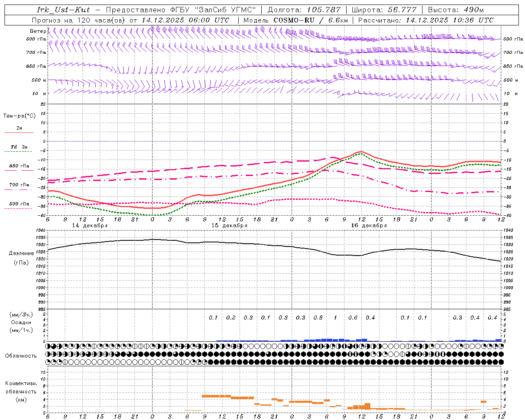Click left wind level label 700 гПа
Viewport: 525px width, 420px height.
(x=36, y=52)
